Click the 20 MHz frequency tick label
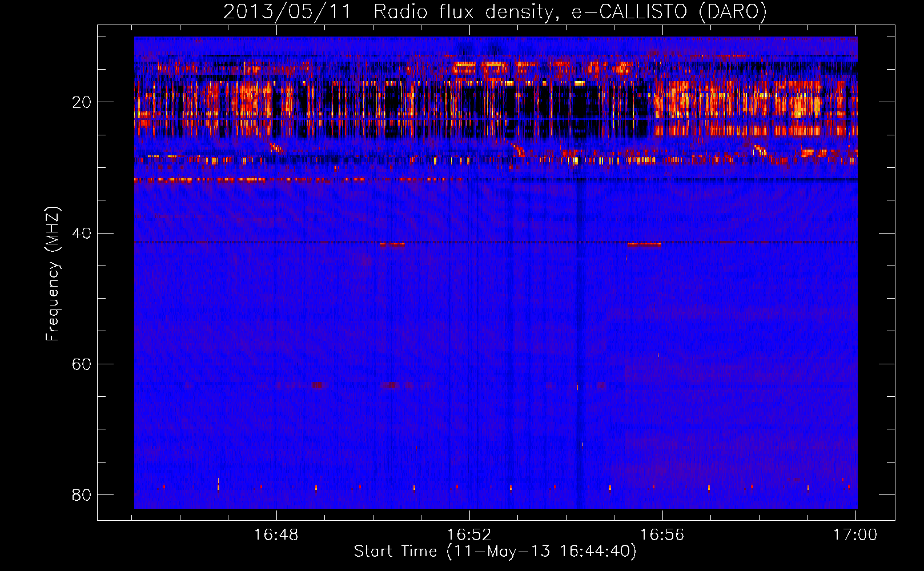 (x=82, y=103)
